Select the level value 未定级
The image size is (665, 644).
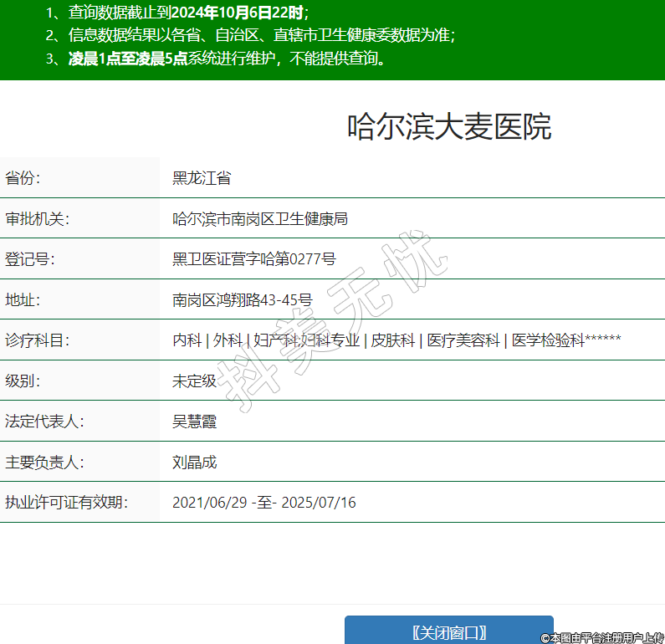tap(194, 381)
